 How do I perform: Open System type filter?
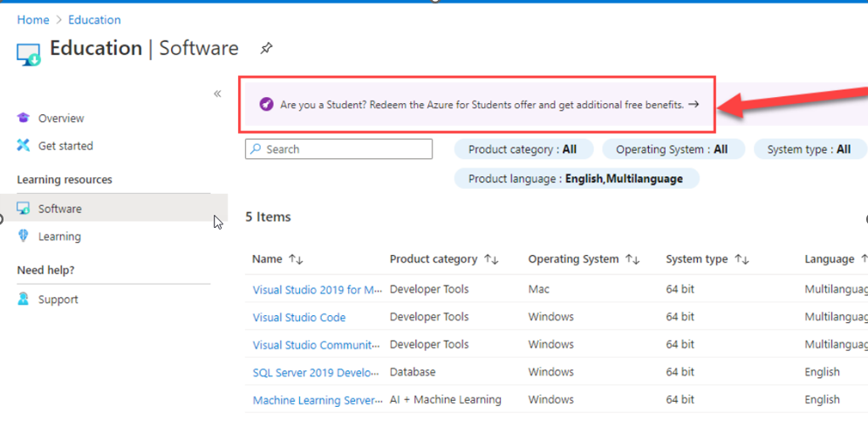point(810,149)
